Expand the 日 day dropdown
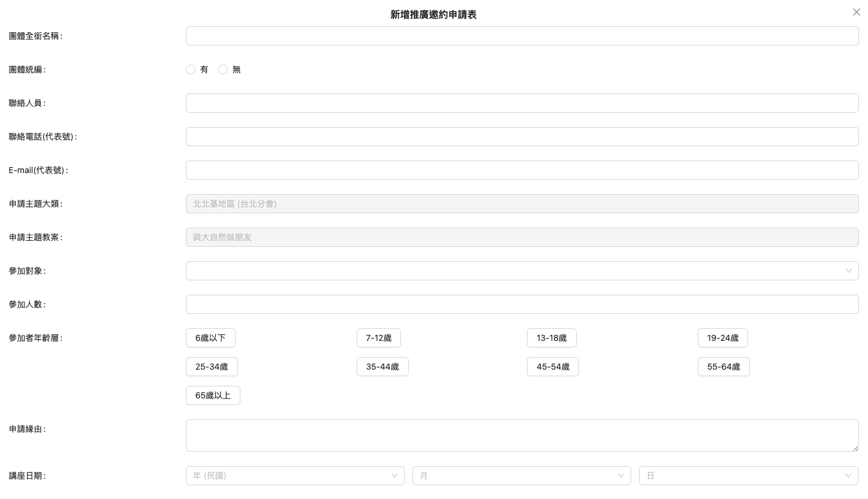Image resolution: width=868 pixels, height=499 pixels. tap(748, 476)
